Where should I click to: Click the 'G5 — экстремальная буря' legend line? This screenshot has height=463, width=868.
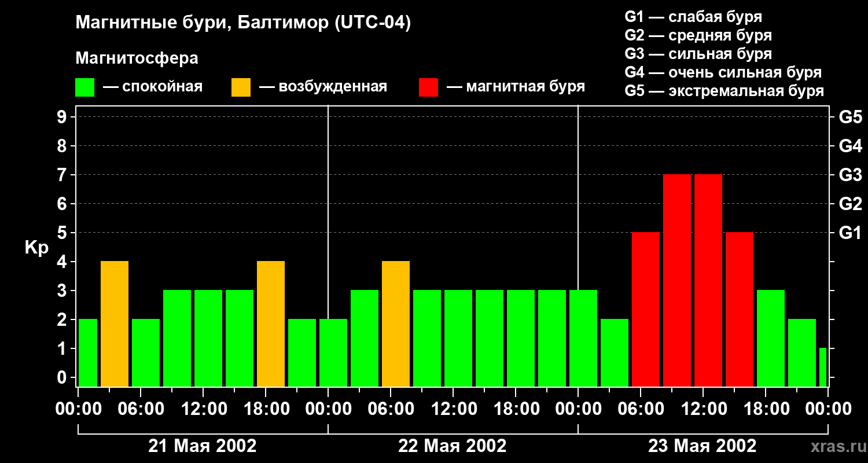[724, 91]
